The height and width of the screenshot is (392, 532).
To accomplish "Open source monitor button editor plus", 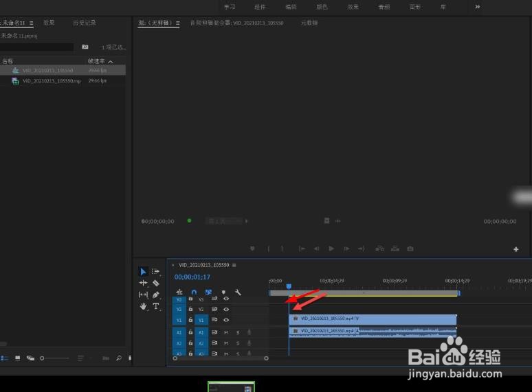I will 516,249.
